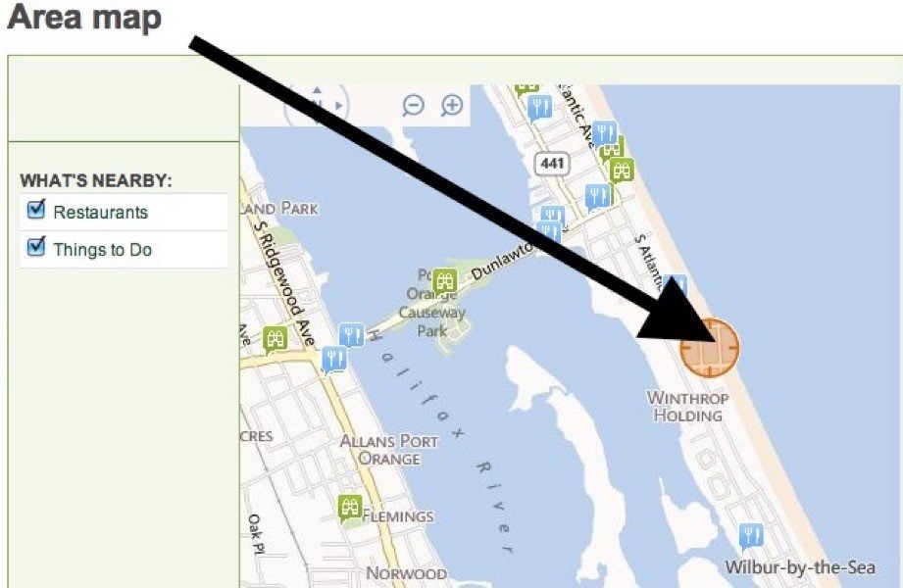Zoom in with the plus magnifier icon
Screen dimensions: 903x588
[x=453, y=106]
